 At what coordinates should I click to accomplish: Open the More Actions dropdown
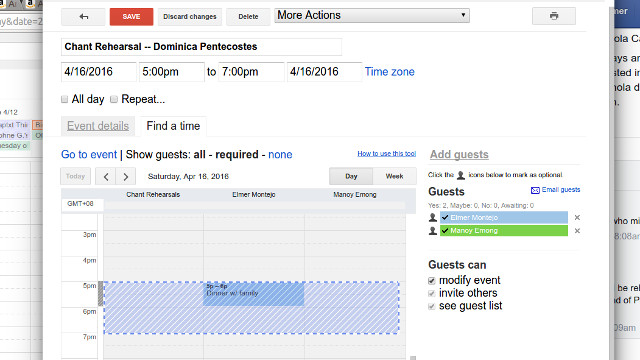372,16
